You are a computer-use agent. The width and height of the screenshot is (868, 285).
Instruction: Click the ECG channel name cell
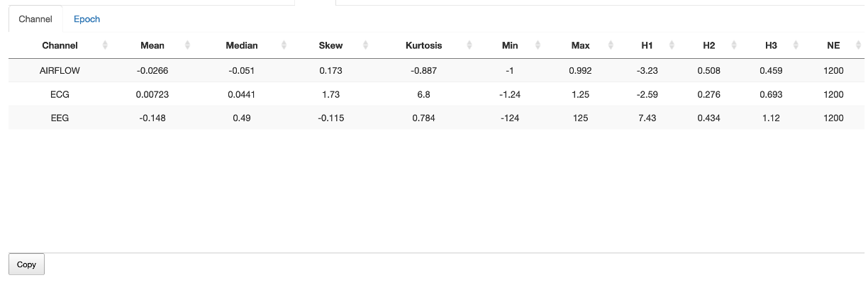click(x=60, y=94)
